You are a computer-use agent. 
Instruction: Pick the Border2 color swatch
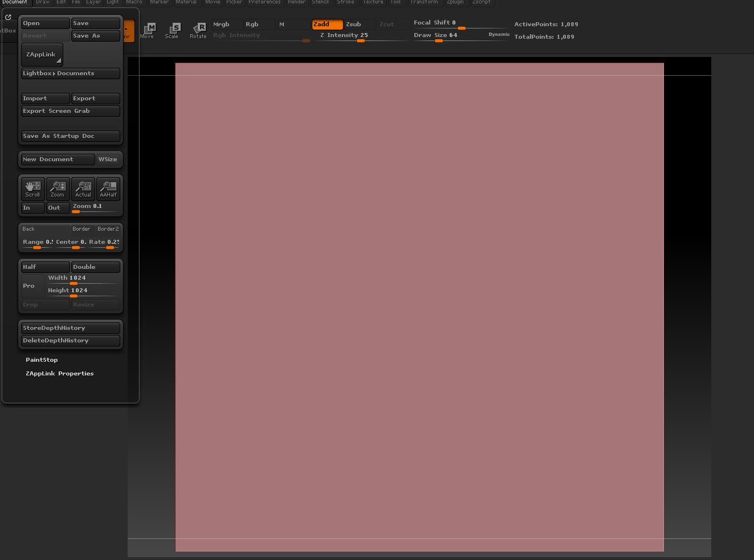(108, 229)
